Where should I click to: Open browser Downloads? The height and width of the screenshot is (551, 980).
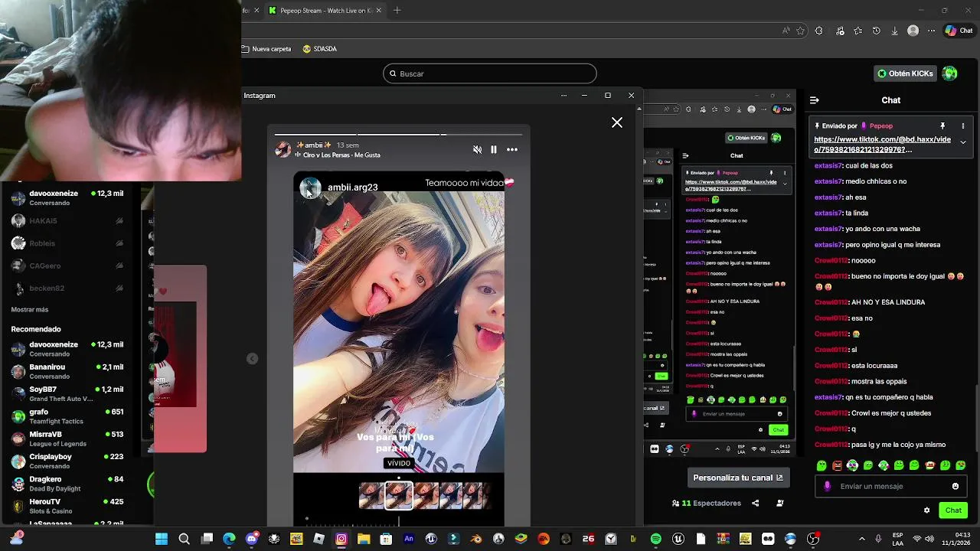[x=894, y=31]
